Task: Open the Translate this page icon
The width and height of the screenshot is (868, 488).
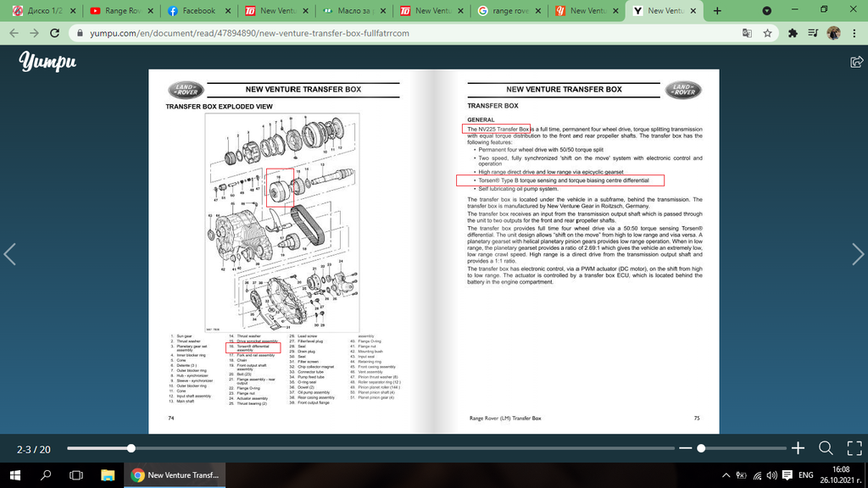Action: (x=748, y=33)
